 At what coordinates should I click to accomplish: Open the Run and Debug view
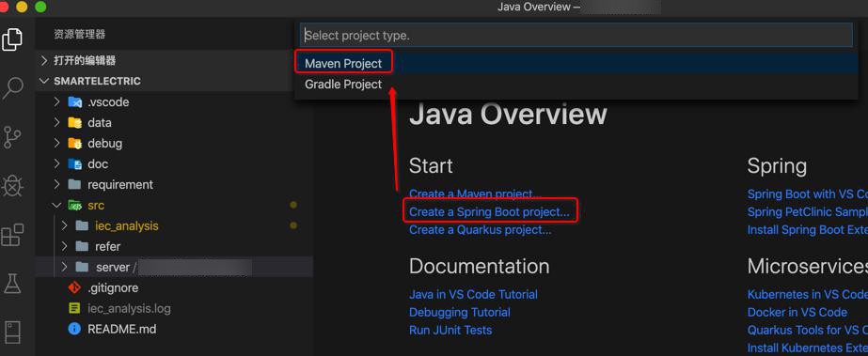click(12, 186)
